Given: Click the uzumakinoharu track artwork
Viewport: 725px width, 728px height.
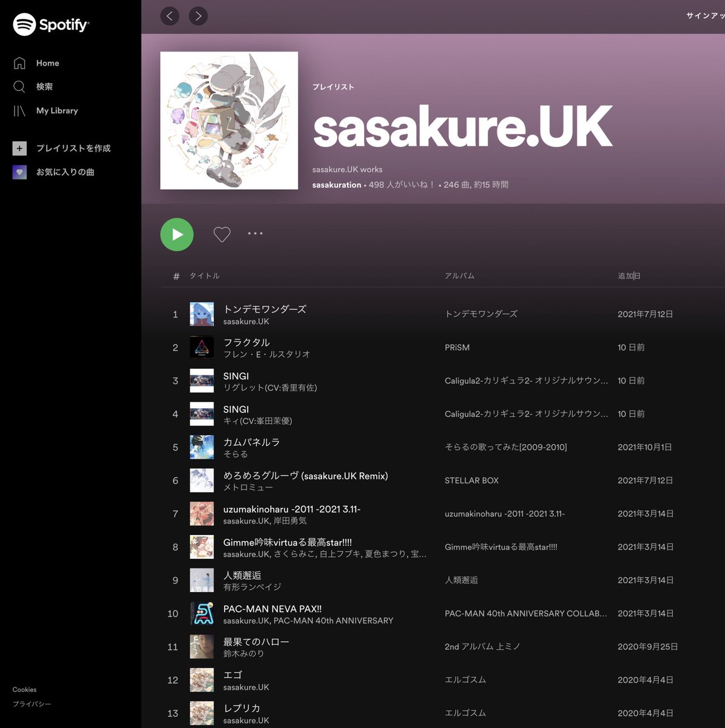Looking at the screenshot, I should 201,514.
